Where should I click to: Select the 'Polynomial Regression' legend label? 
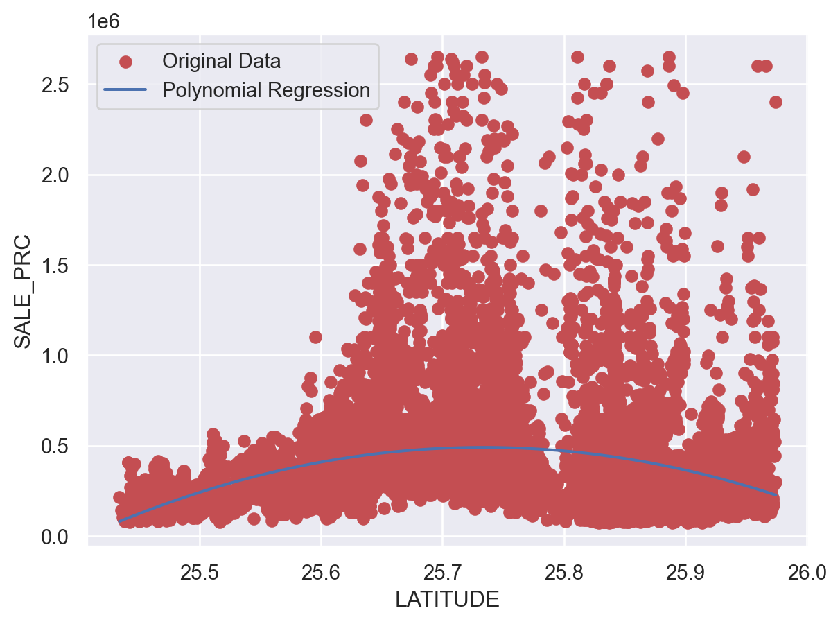point(266,90)
